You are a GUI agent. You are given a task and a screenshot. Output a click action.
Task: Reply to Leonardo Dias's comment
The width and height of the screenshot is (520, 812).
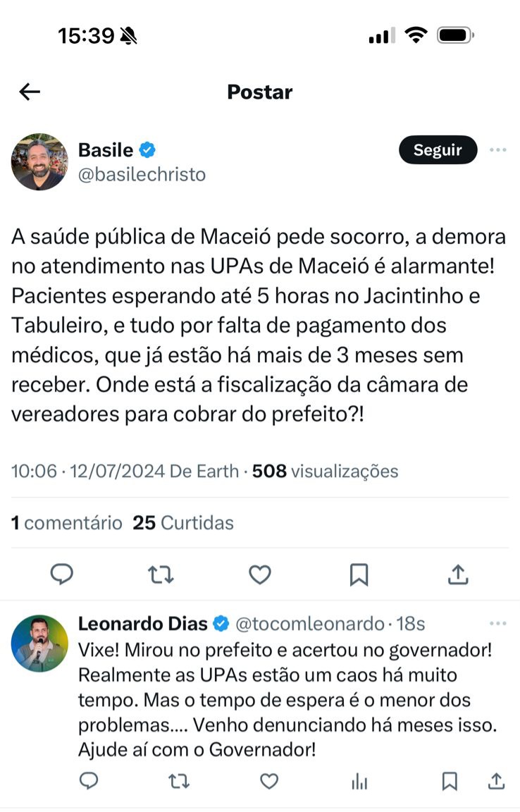(89, 780)
